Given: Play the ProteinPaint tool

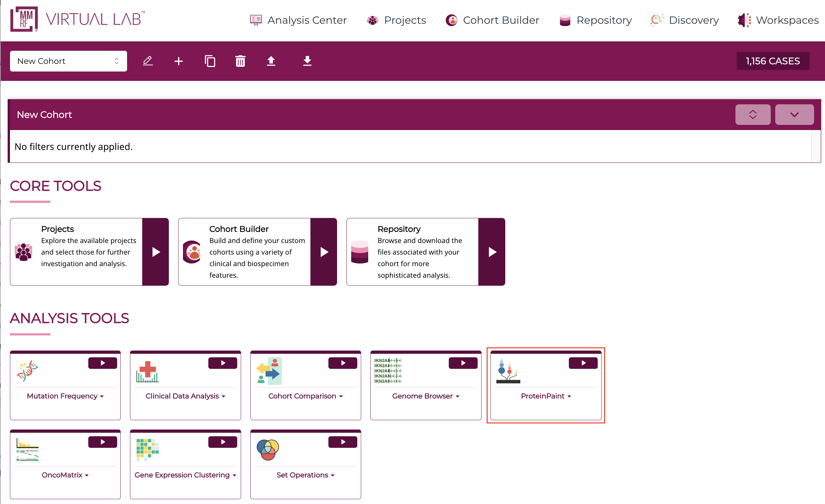Looking at the screenshot, I should coord(583,363).
